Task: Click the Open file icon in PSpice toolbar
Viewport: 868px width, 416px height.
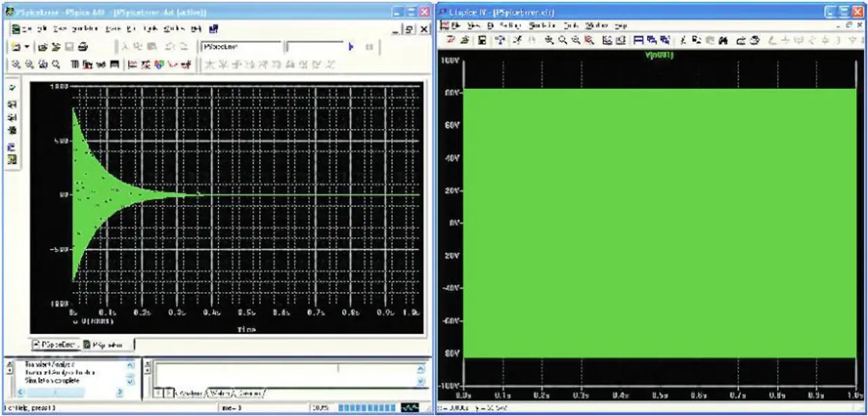Action: [42, 48]
